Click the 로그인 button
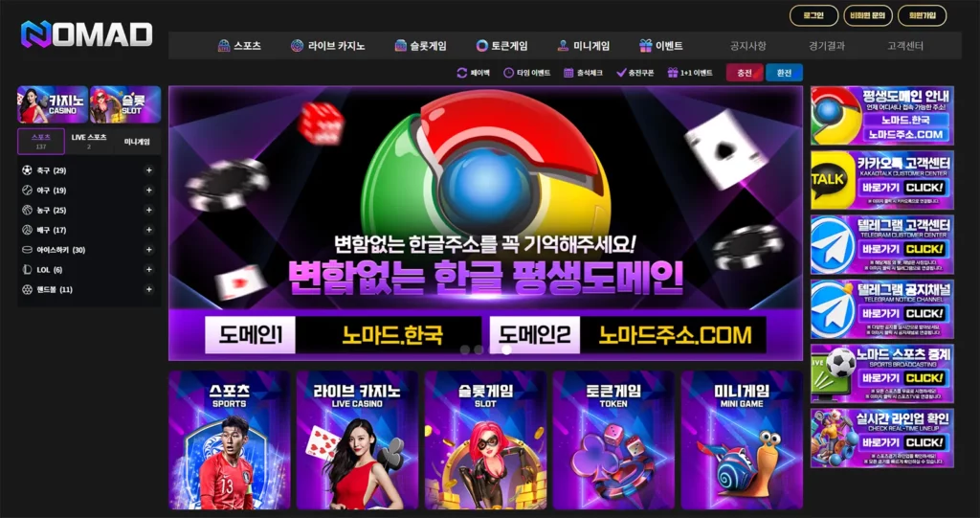This screenshot has width=980, height=518. (813, 15)
